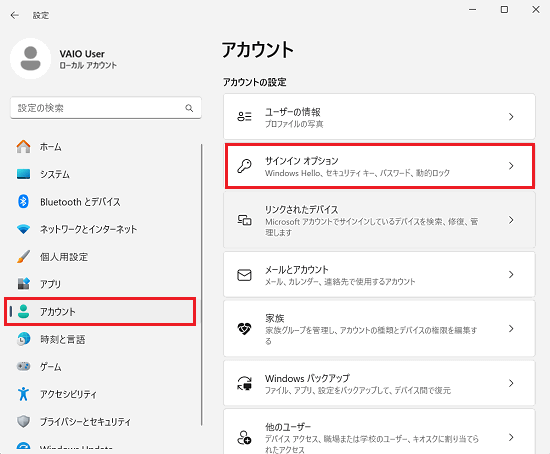Click the Windows バックアップ sync icon
The image size is (550, 454).
click(x=244, y=383)
